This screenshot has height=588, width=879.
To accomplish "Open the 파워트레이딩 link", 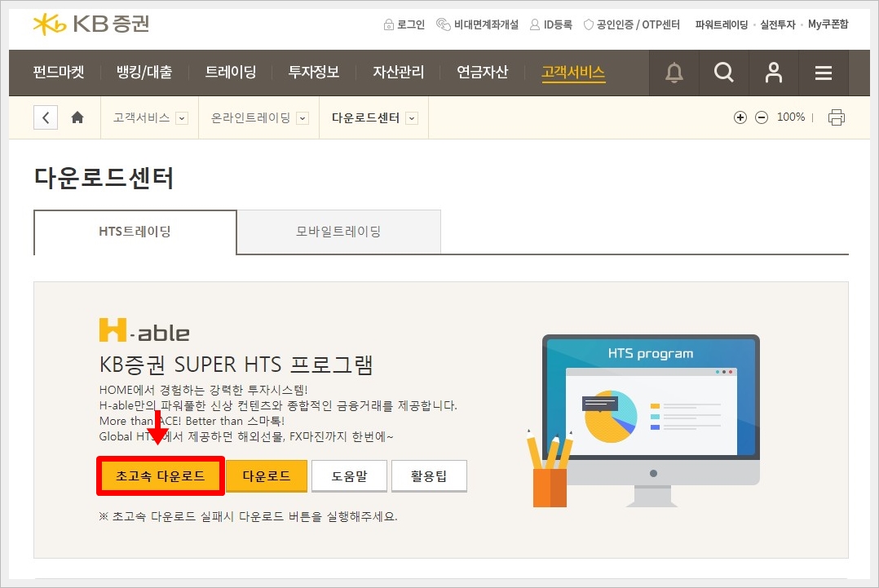I will point(722,24).
